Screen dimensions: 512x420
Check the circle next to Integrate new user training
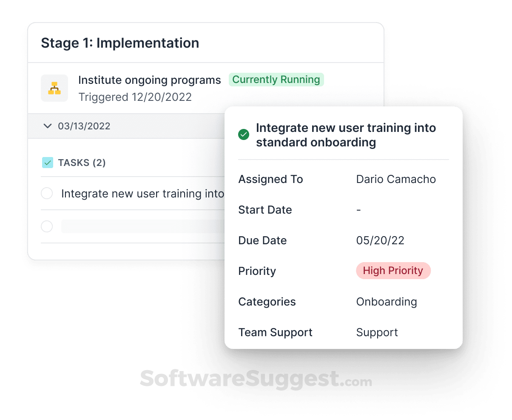(47, 193)
